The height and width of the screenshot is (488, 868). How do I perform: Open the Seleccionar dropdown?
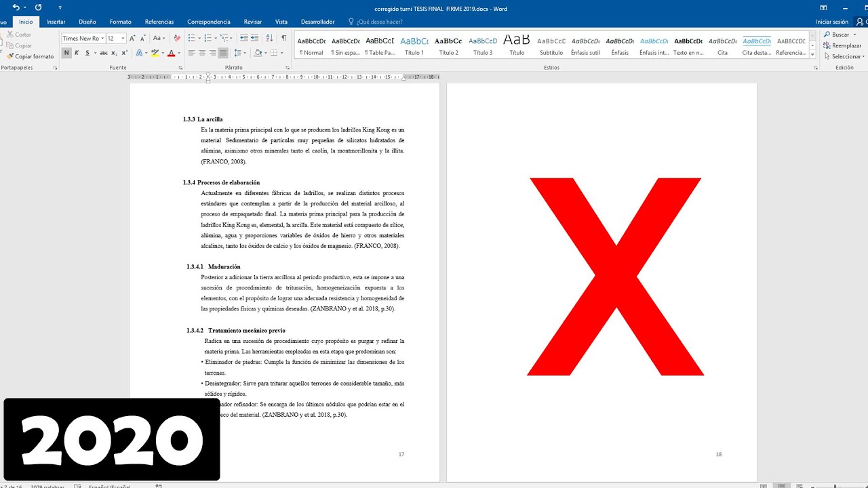click(x=845, y=56)
